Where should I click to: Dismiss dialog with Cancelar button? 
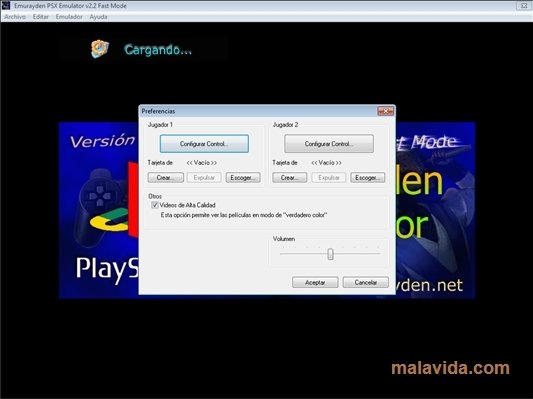(366, 282)
